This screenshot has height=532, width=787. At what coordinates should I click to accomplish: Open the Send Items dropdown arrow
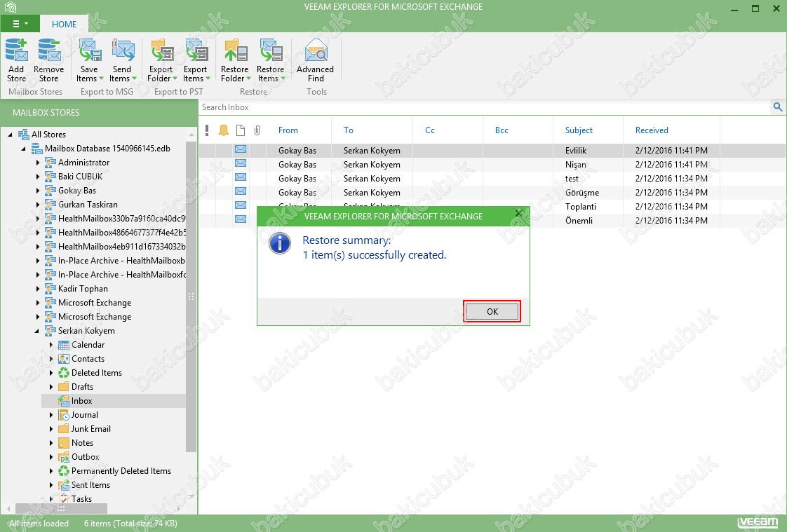[134, 79]
